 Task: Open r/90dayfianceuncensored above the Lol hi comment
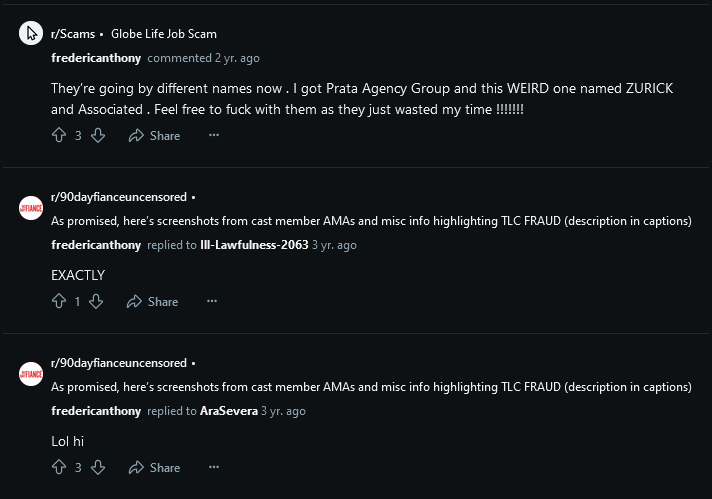pos(119,363)
